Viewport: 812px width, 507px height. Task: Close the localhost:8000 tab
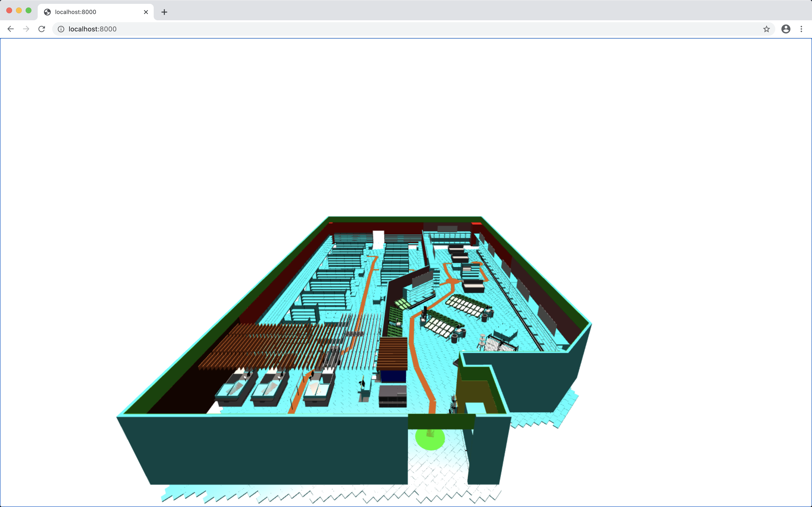(x=146, y=12)
